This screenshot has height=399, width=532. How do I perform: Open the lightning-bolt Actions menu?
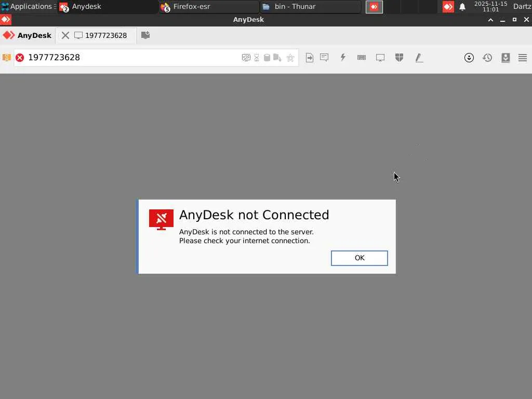tap(343, 57)
